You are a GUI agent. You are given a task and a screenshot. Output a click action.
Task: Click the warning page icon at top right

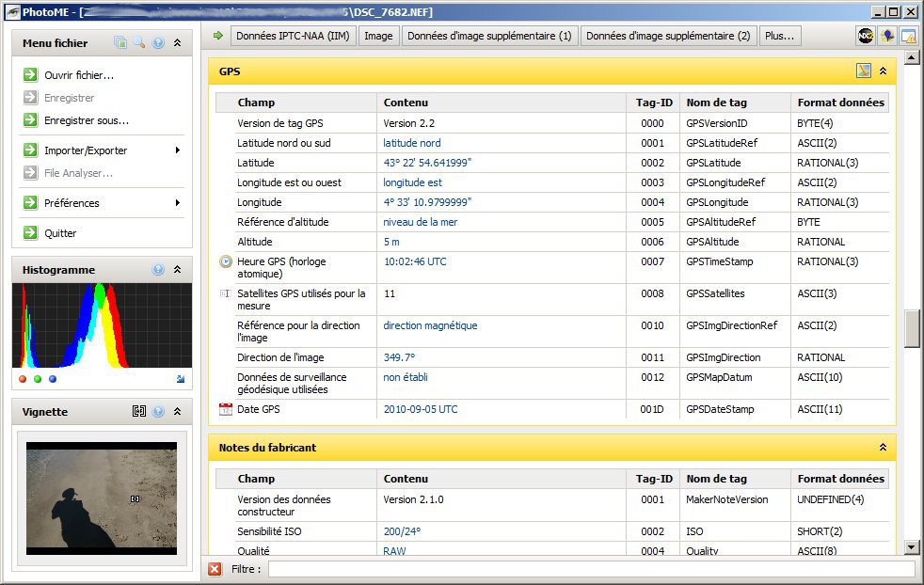(x=908, y=36)
